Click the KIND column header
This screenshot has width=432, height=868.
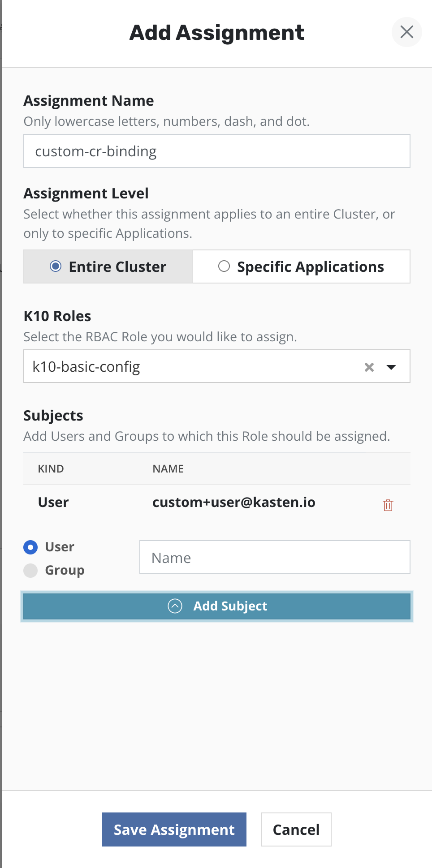point(51,469)
